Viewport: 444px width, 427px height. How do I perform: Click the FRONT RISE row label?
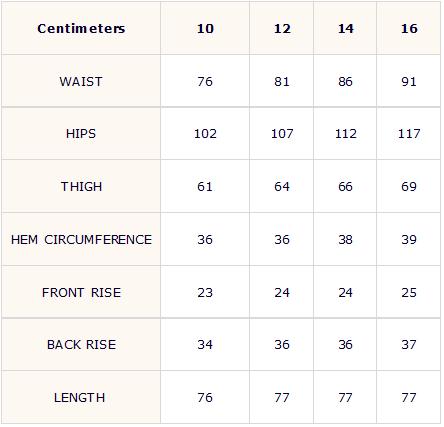tap(81, 292)
